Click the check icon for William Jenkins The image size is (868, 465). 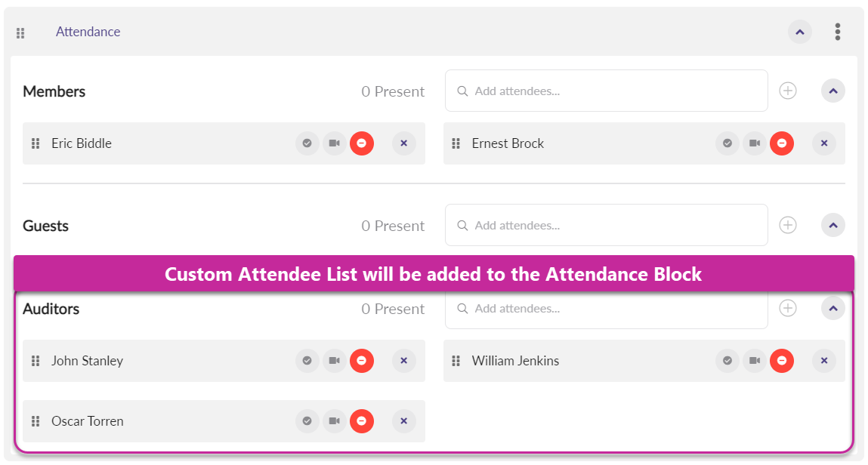coord(727,361)
